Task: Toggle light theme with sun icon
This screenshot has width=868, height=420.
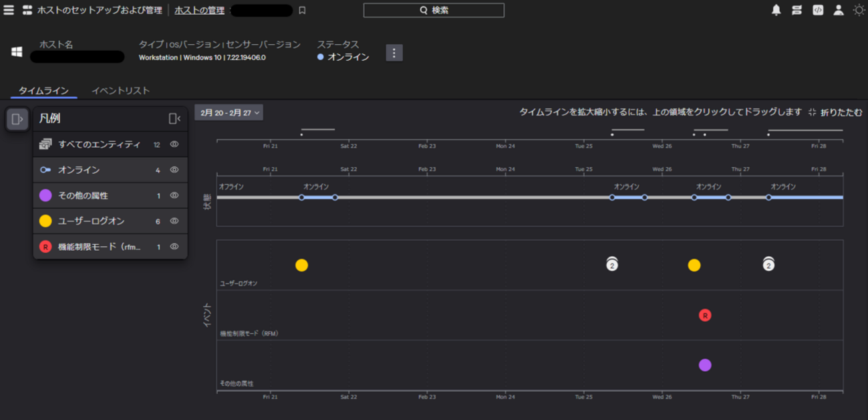Action: pos(859,10)
